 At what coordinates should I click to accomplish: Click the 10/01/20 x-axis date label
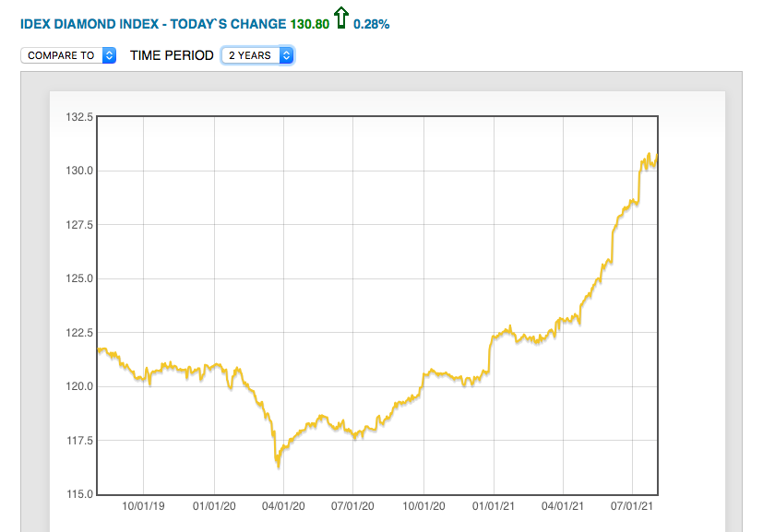[423, 506]
